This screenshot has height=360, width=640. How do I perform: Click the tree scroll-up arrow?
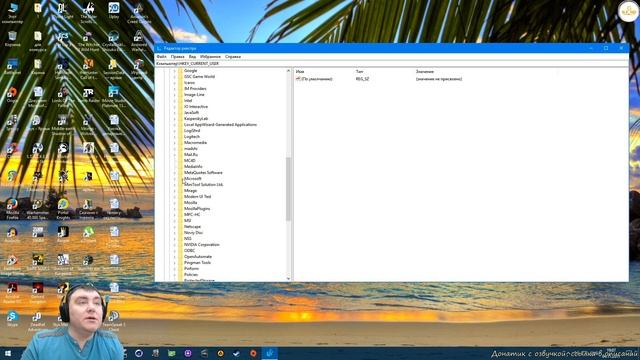point(288,71)
